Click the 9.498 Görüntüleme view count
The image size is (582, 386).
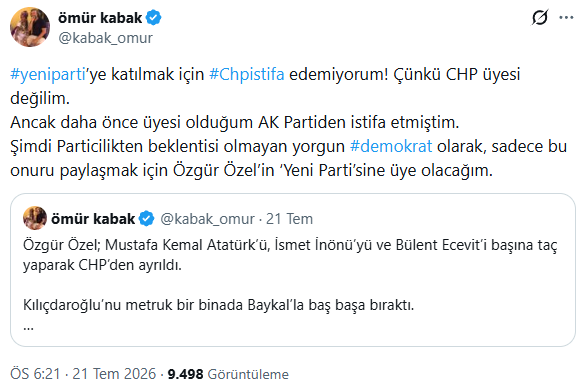(x=228, y=374)
